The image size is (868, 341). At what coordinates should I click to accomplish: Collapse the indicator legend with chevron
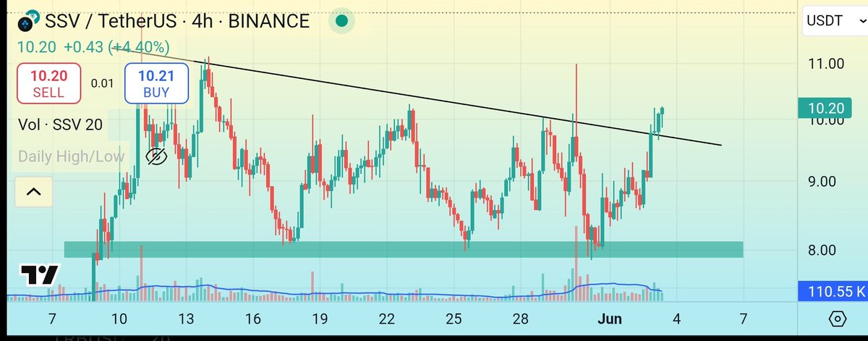point(34,192)
